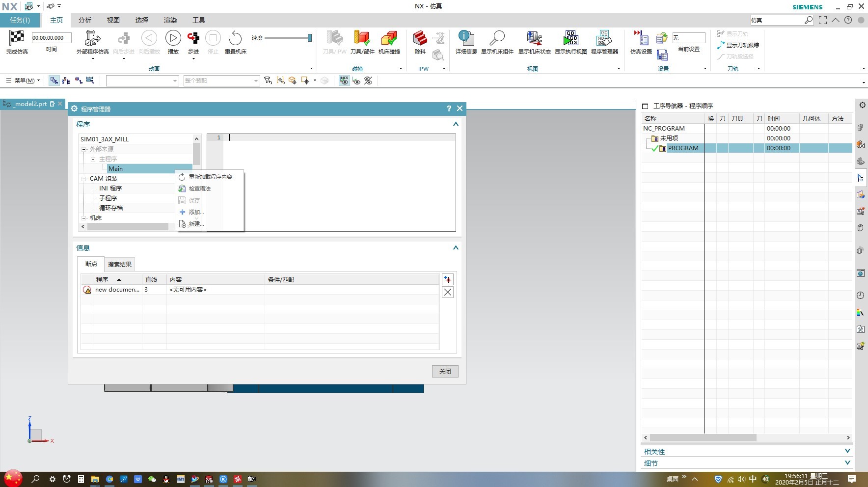Click the search magnifier in command finder
Screen dimensions: 868x487
click(x=809, y=20)
